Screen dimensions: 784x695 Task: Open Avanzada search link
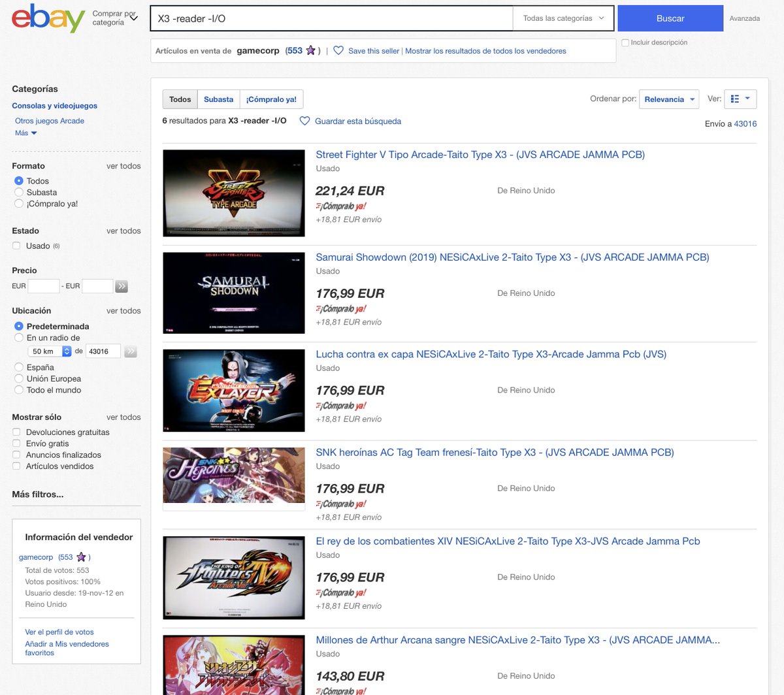coord(744,18)
